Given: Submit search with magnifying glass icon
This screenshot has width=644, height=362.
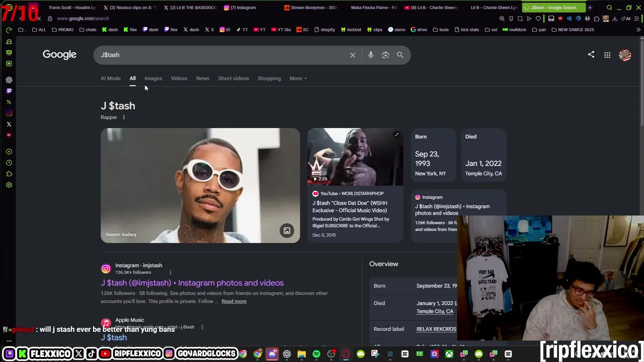Looking at the screenshot, I should [400, 55].
